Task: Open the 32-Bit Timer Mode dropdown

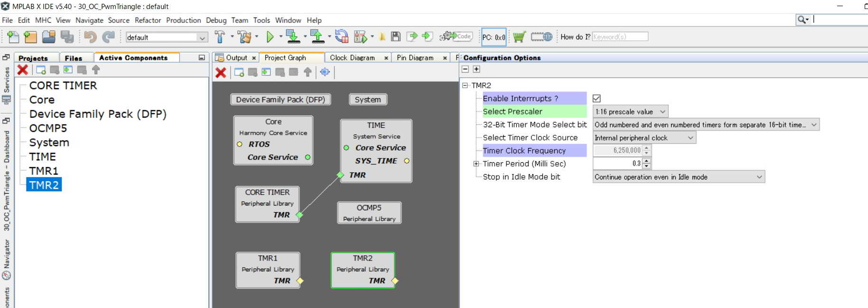Action: click(x=706, y=125)
